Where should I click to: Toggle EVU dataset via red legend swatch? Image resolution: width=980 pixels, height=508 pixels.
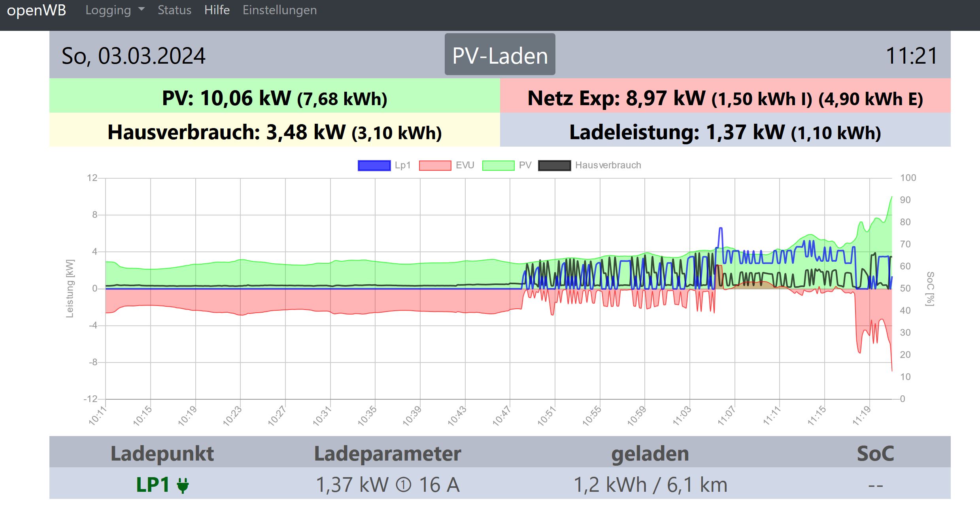pyautogui.click(x=435, y=166)
